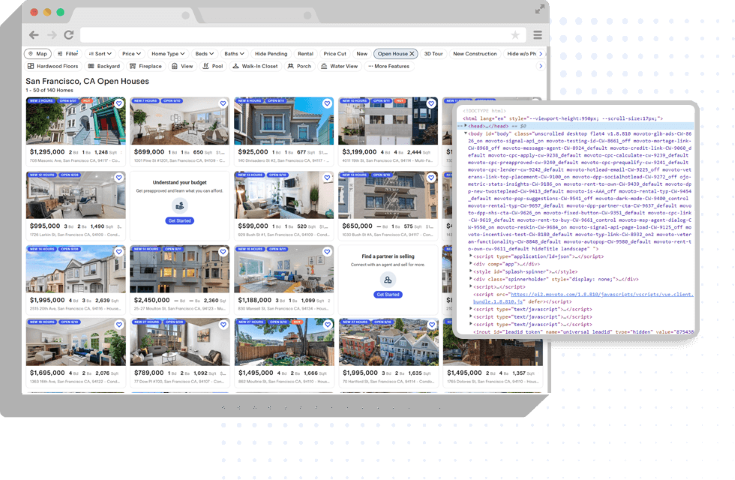
Task: Open the Baths dropdown
Action: coord(234,54)
